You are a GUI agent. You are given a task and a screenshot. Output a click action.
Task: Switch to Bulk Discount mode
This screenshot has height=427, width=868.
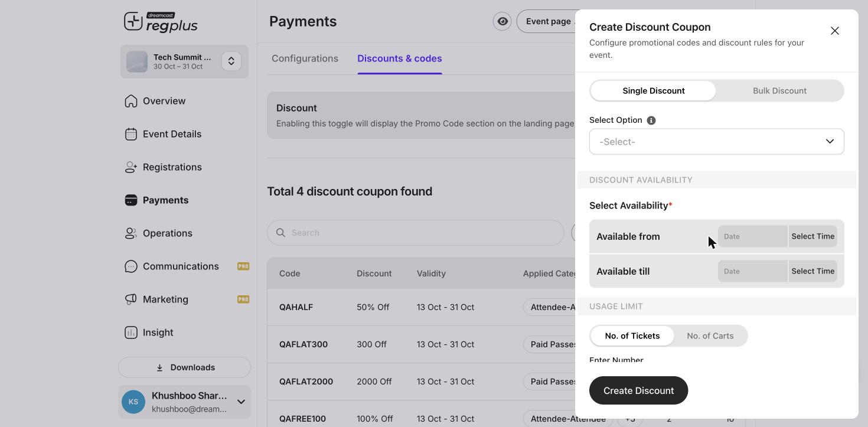(779, 91)
